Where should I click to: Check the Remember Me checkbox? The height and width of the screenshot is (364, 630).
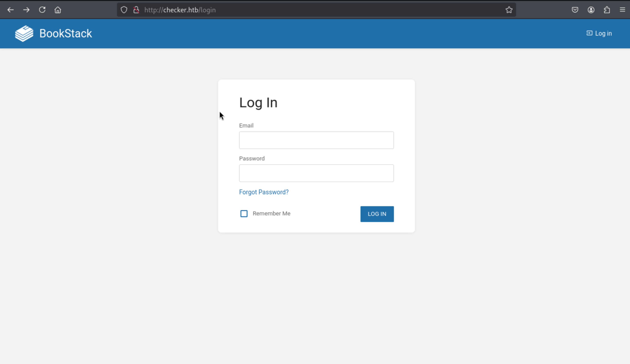pos(244,214)
